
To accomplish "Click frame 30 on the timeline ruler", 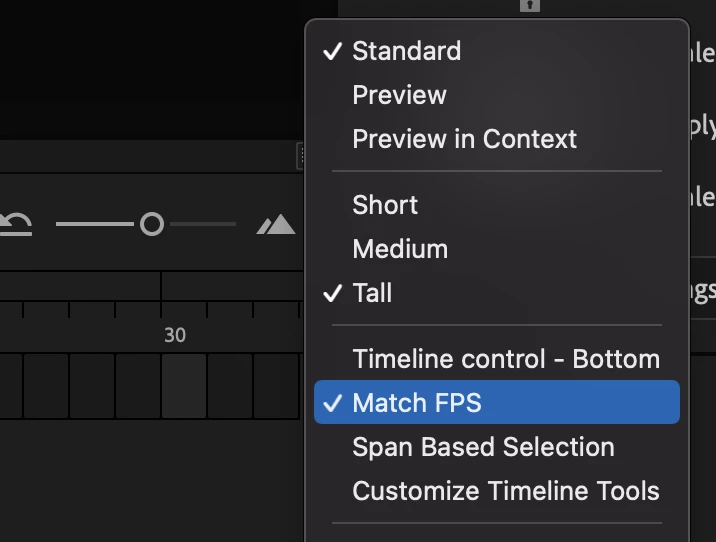I will tap(175, 335).
